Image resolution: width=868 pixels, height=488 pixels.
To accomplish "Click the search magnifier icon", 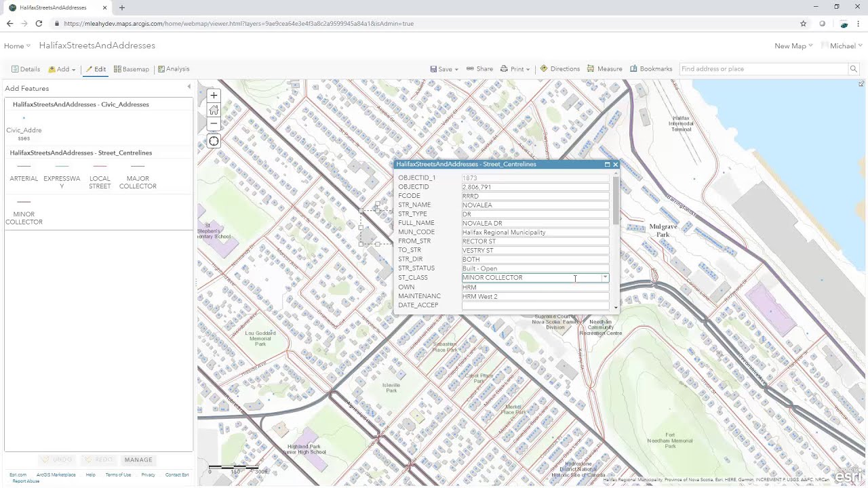I will click(x=853, y=68).
